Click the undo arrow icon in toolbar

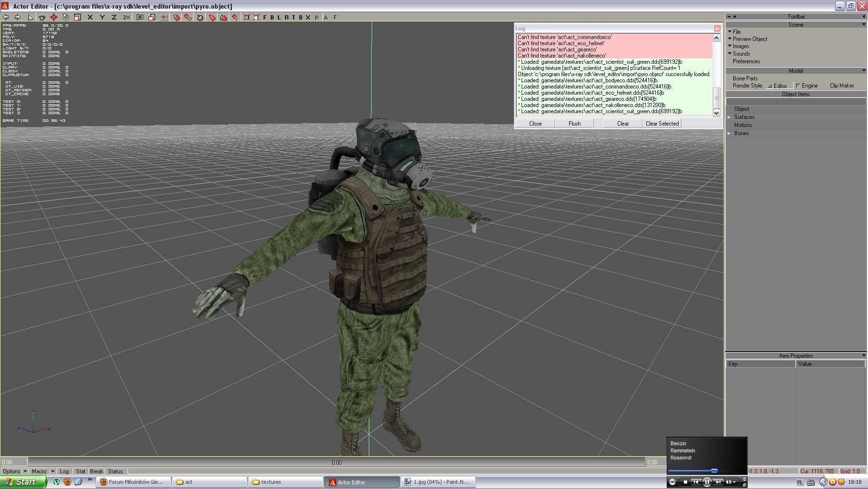(x=6, y=17)
